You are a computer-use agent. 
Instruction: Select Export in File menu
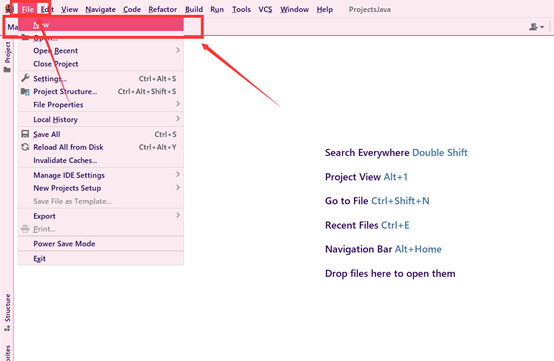click(101, 216)
